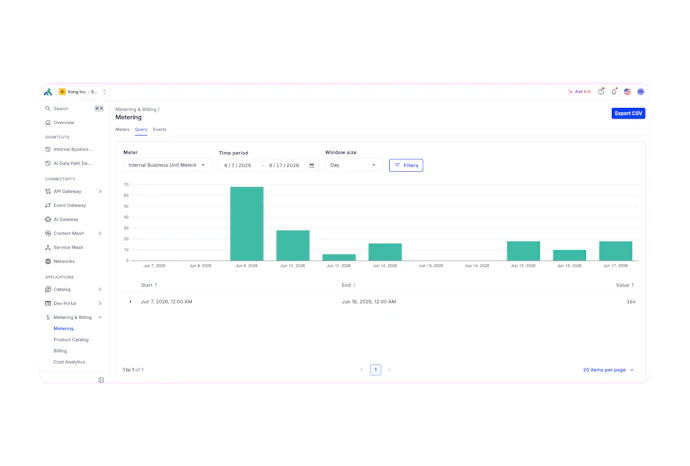Click the Metering & Billing breadcrumb link
Screen dimensions: 690x466
pyautogui.click(x=136, y=109)
